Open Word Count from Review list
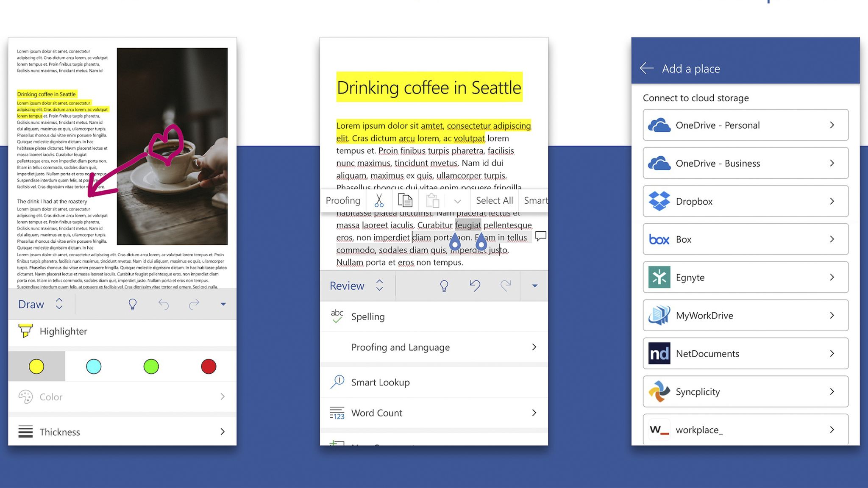The width and height of the screenshot is (868, 488). (x=376, y=413)
